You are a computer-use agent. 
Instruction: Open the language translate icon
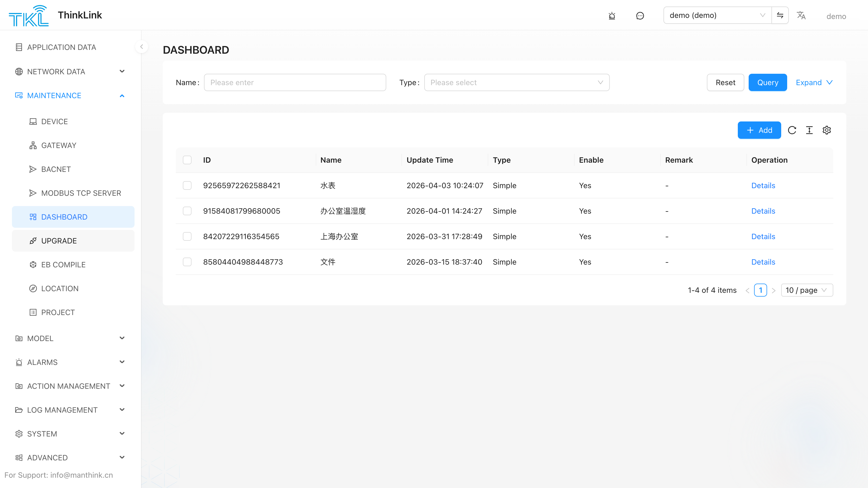click(x=801, y=15)
